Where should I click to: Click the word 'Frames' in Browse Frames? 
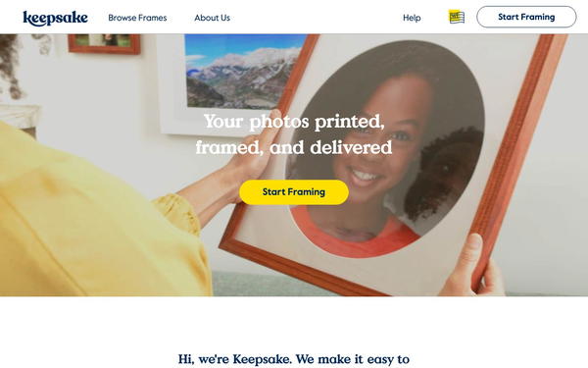(152, 18)
